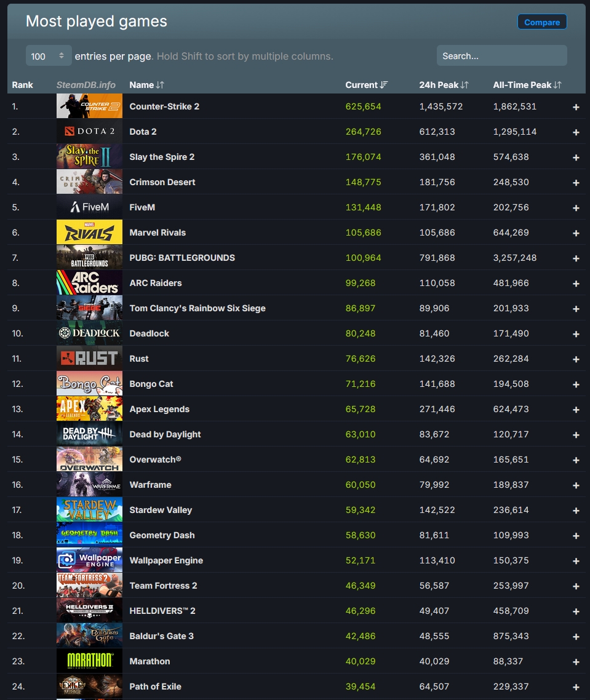This screenshot has width=590, height=700.
Task: Open the Slay the Spire II thumbnail
Action: point(89,156)
